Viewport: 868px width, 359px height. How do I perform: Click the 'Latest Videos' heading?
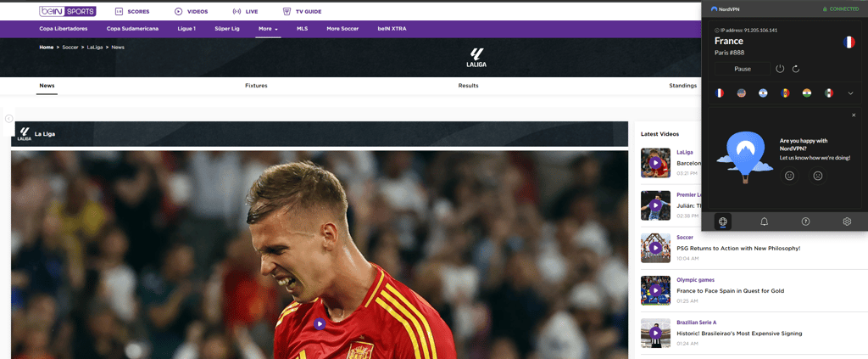(x=659, y=134)
